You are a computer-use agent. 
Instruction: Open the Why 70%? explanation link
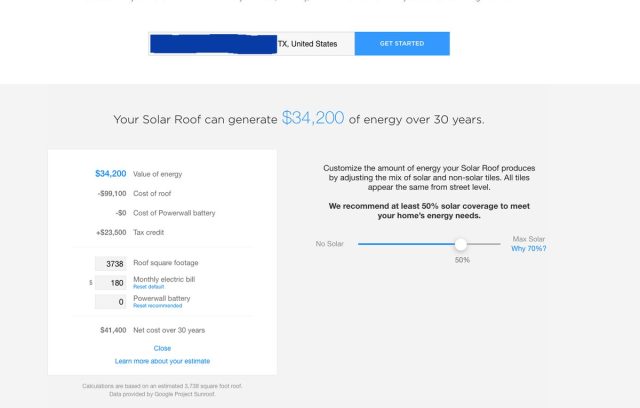pos(529,248)
